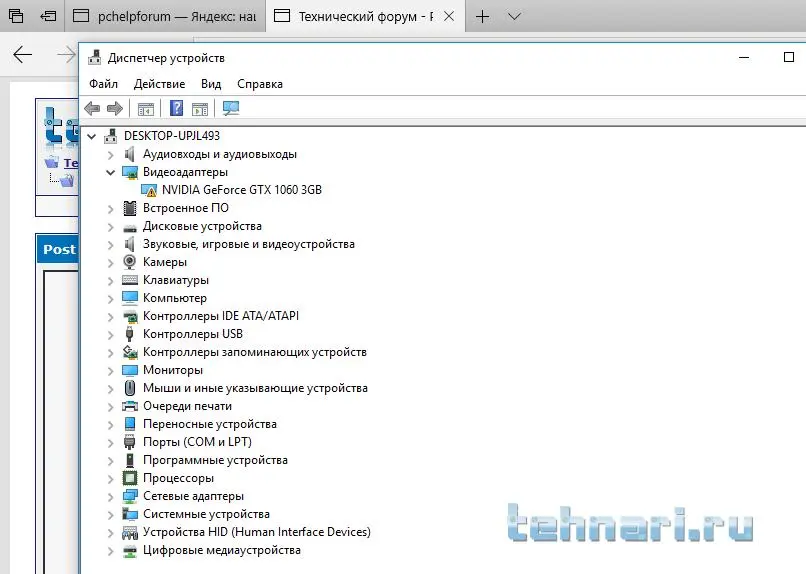Click the Видеоадаптеры display adapter icon

pyautogui.click(x=130, y=172)
